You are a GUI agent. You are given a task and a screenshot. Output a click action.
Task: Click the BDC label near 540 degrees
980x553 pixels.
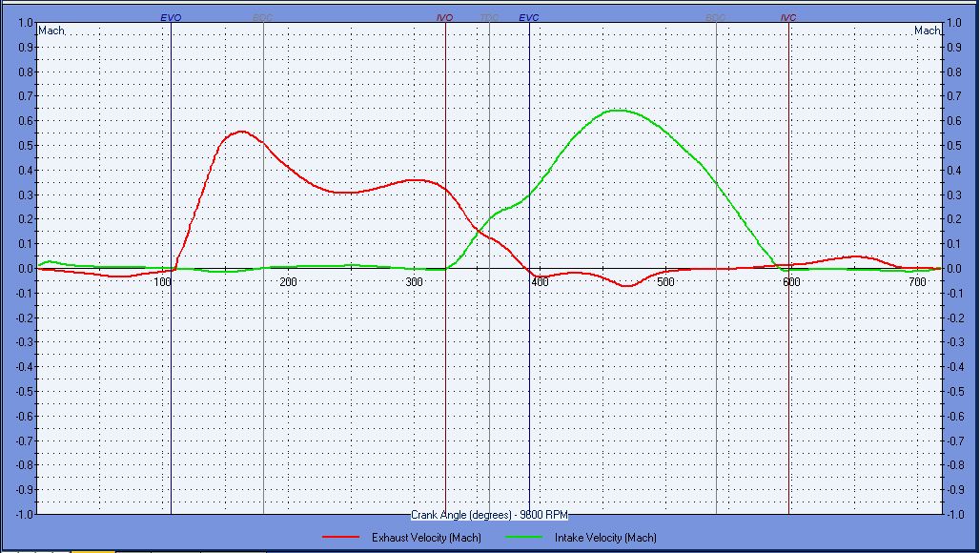(x=715, y=18)
